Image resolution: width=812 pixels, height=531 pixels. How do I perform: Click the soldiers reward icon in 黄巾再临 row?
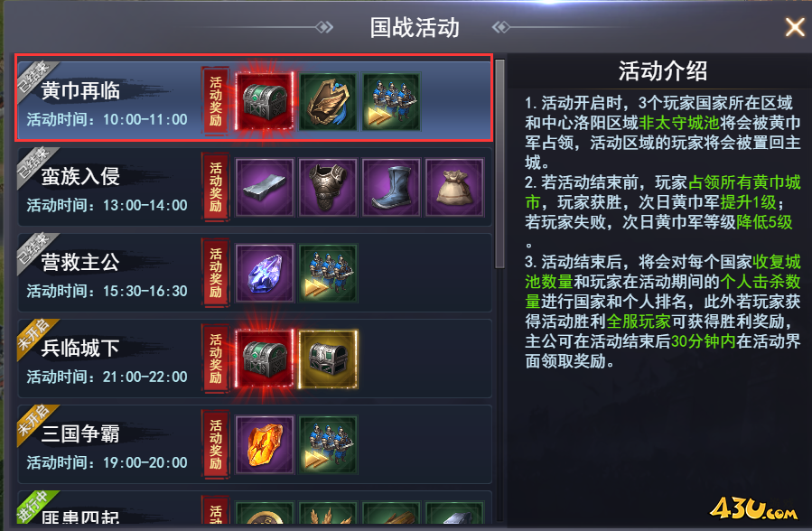tap(391, 101)
